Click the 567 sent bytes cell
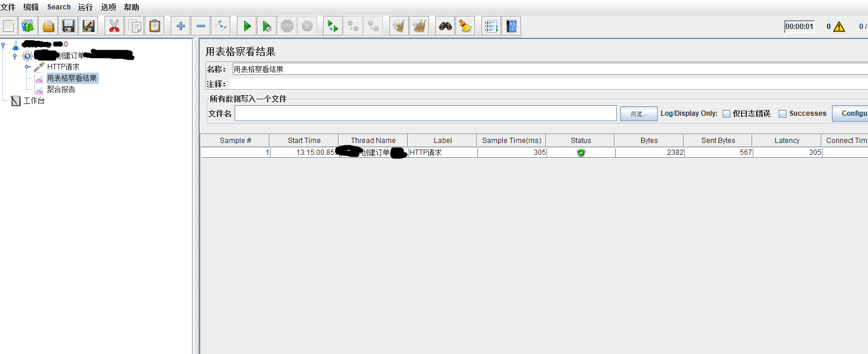 click(719, 152)
